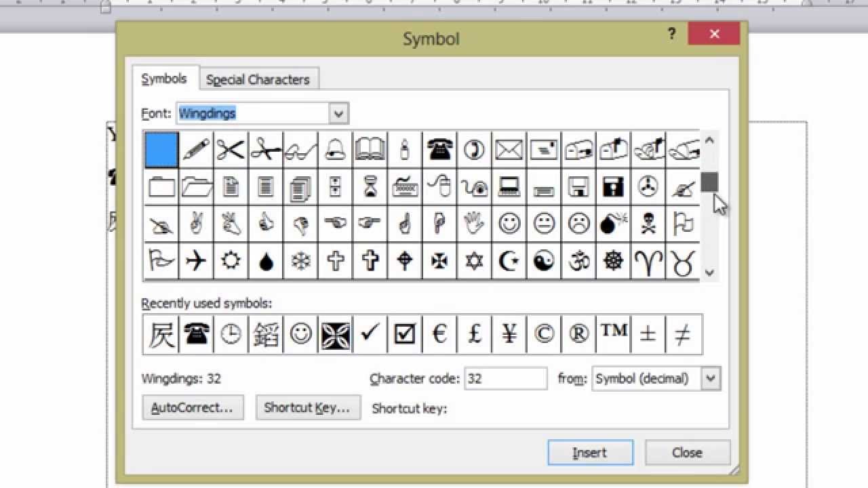Screen dimensions: 868x488
Task: Choose the recently used registered symbol
Action: click(x=578, y=333)
